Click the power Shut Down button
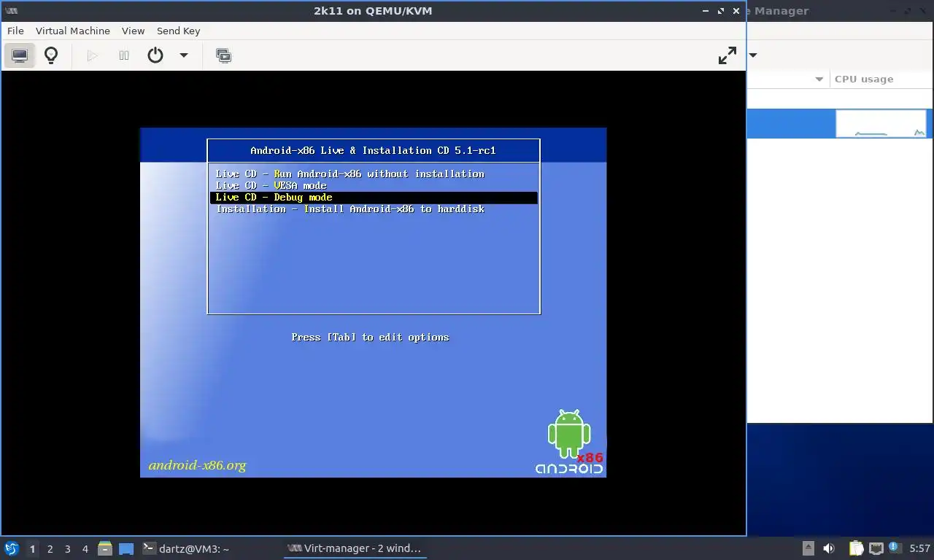 pyautogui.click(x=155, y=55)
